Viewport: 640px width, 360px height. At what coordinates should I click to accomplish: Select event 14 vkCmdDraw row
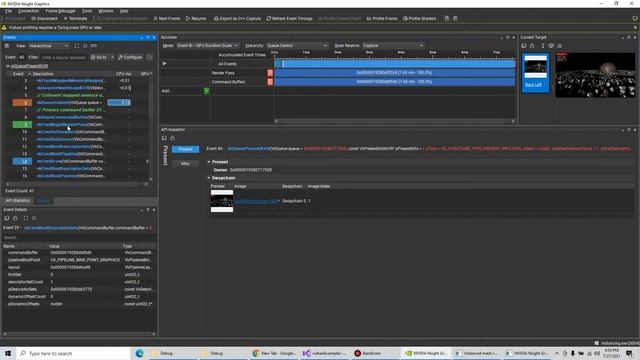[78, 161]
